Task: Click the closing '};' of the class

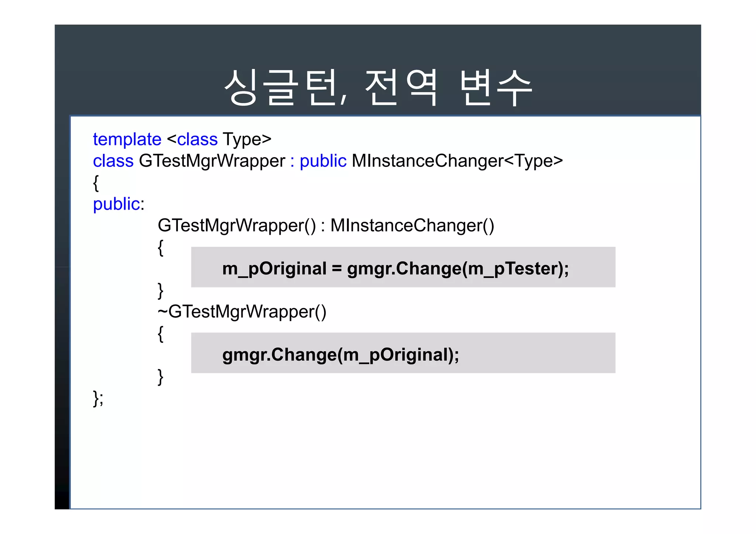Action: click(x=98, y=399)
